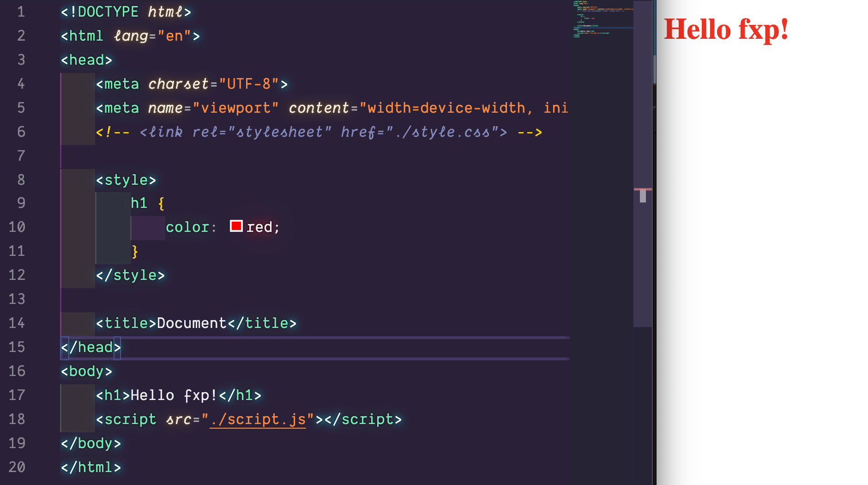This screenshot has height=485, width=868.
Task: Click the closing </html> tag on line 20
Action: click(90, 467)
